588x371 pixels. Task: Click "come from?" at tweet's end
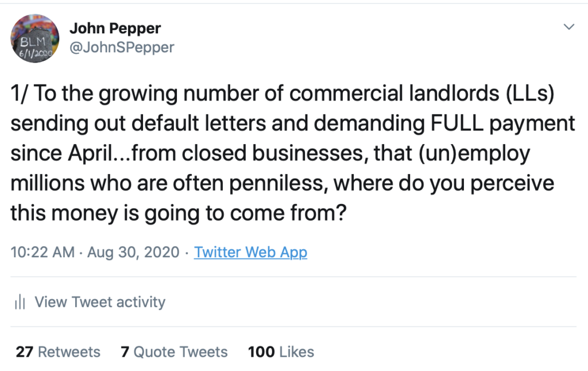coord(288,213)
